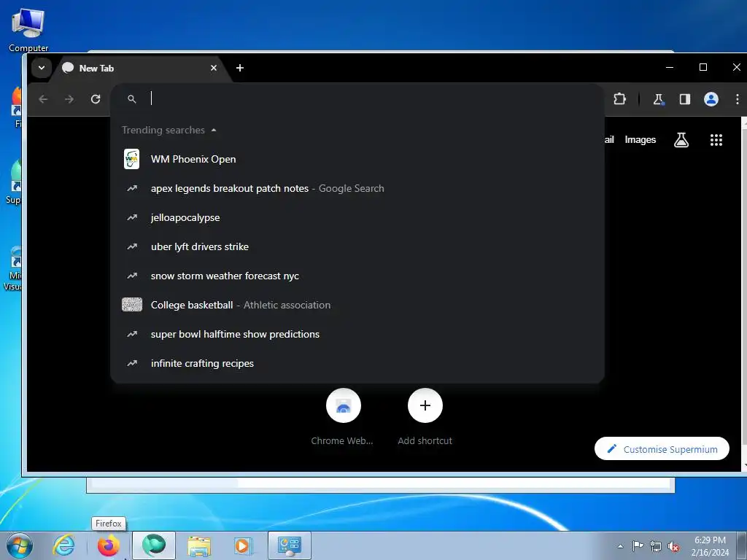Viewport: 747px width, 560px height.
Task: Open the Chrome Web Store shortcut
Action: (343, 405)
